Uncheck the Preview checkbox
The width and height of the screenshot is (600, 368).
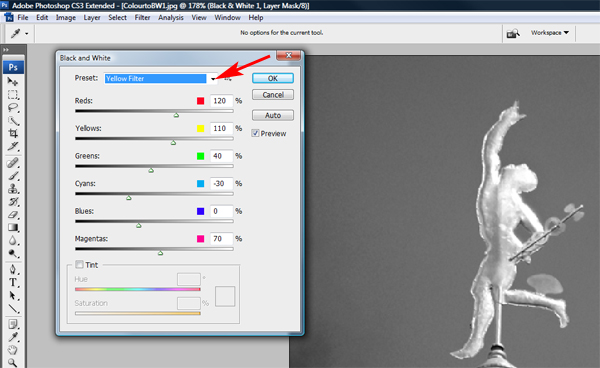coord(255,133)
